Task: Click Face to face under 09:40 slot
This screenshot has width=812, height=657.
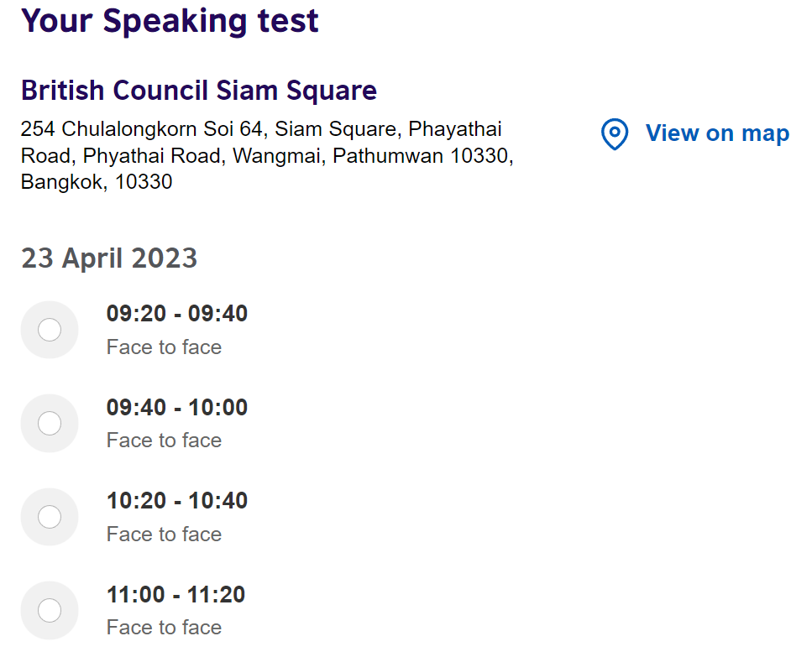Action: (164, 441)
